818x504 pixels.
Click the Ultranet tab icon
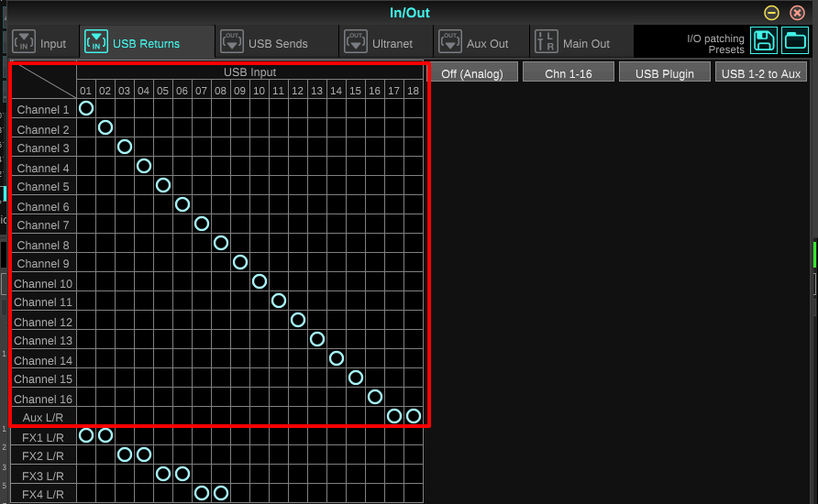[x=356, y=43]
